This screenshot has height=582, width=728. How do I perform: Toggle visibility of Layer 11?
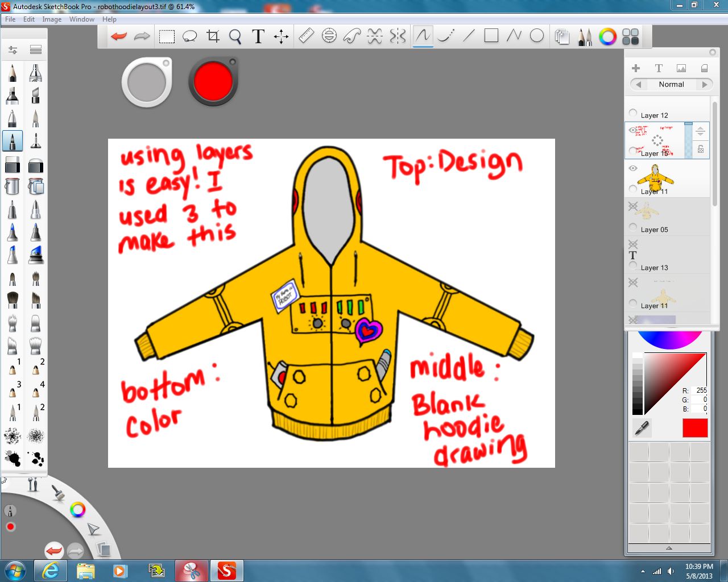(x=633, y=168)
